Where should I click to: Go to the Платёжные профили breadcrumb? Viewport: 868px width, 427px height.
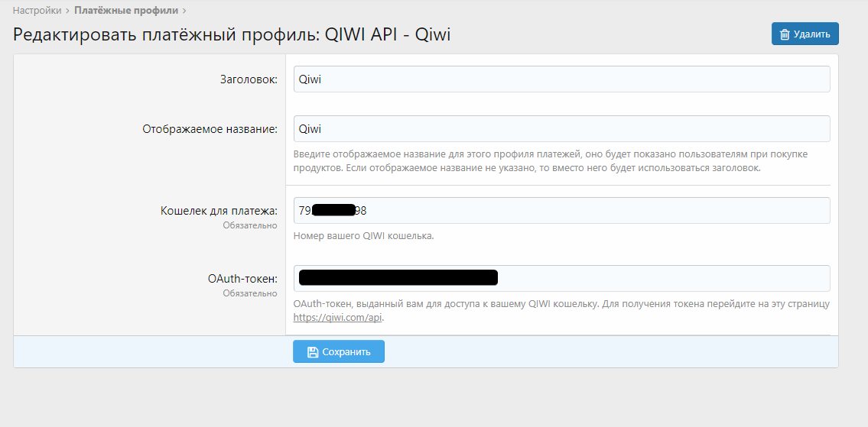click(127, 10)
